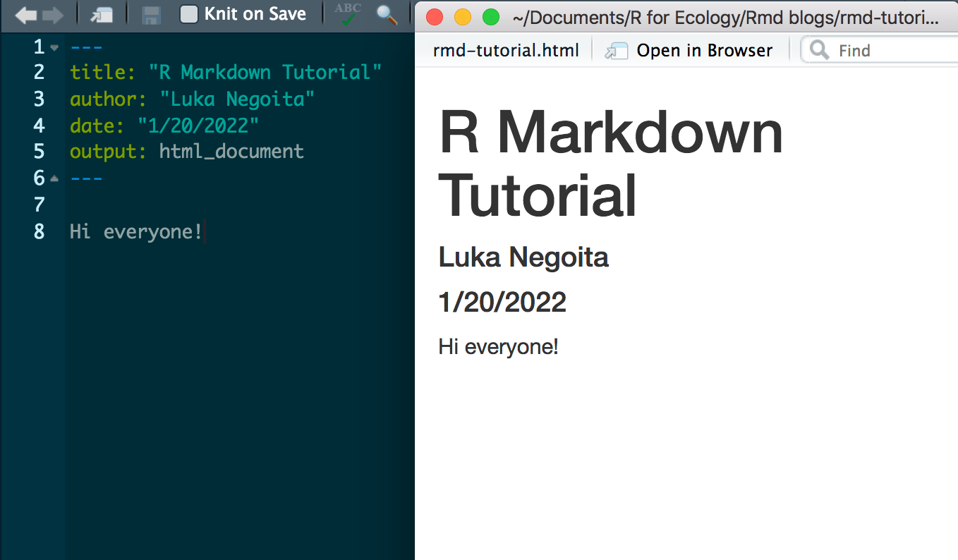Click the Open in Browser popout icon
958x560 pixels.
click(x=615, y=50)
